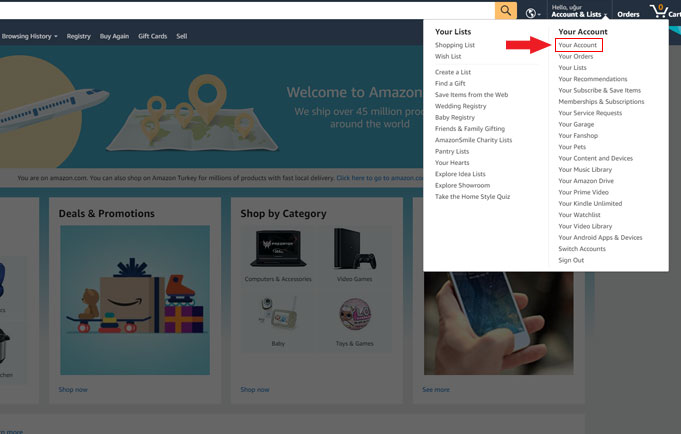This screenshot has height=434, width=681.
Task: Click inside the search input field
Action: (250, 11)
